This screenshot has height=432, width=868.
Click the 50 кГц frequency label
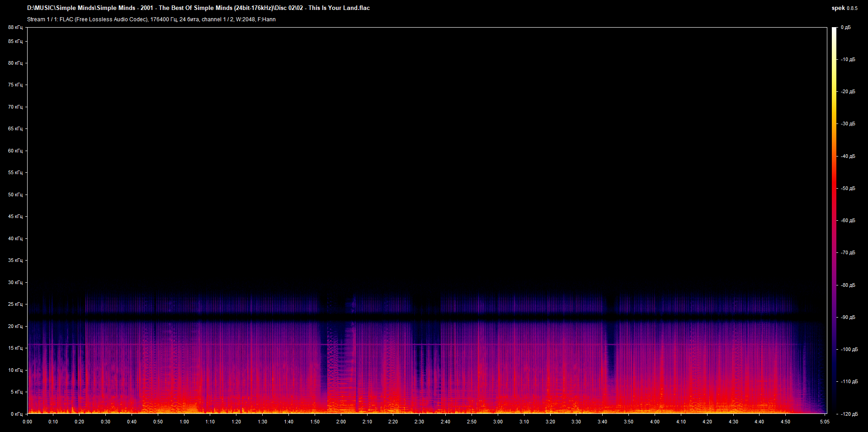[x=15, y=195]
